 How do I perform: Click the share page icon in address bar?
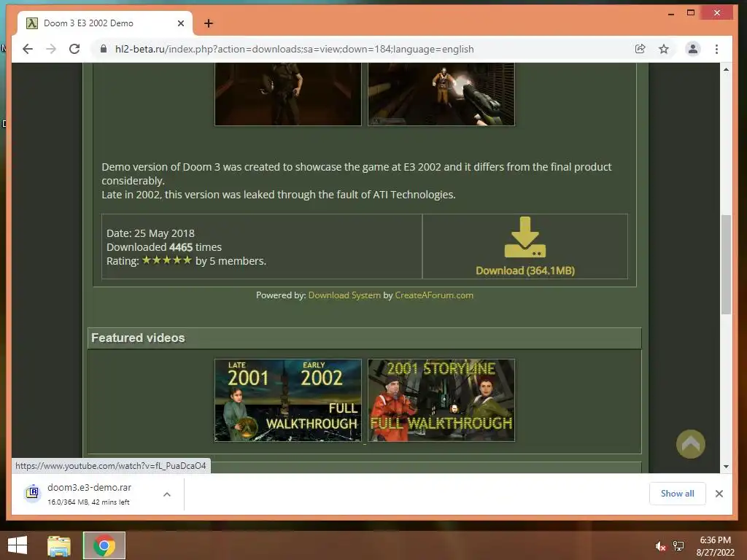point(640,49)
